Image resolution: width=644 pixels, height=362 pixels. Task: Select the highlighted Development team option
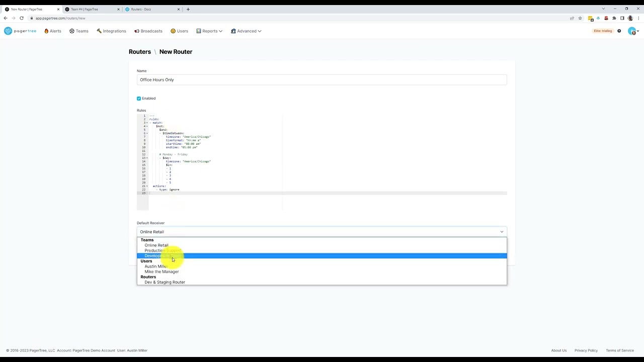click(x=321, y=256)
